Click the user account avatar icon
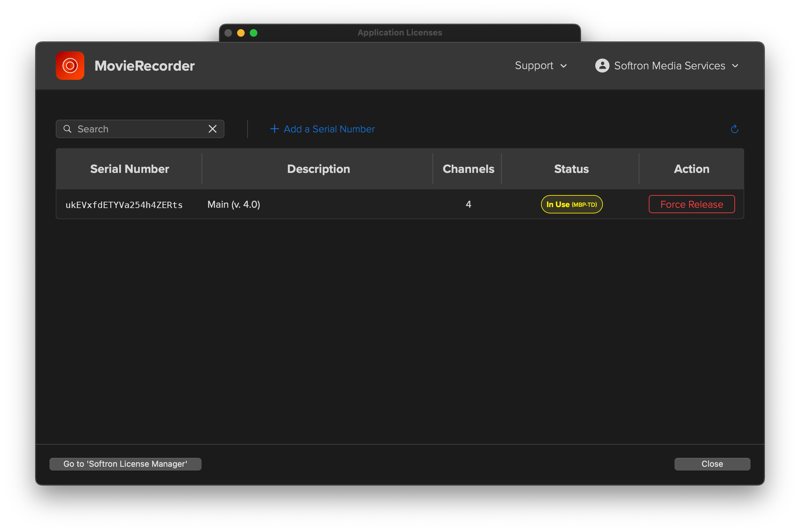800x532 pixels. point(602,66)
